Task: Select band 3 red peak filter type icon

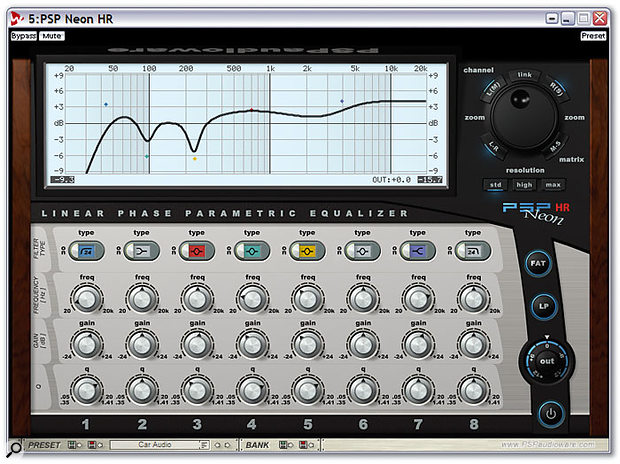Action: click(197, 251)
